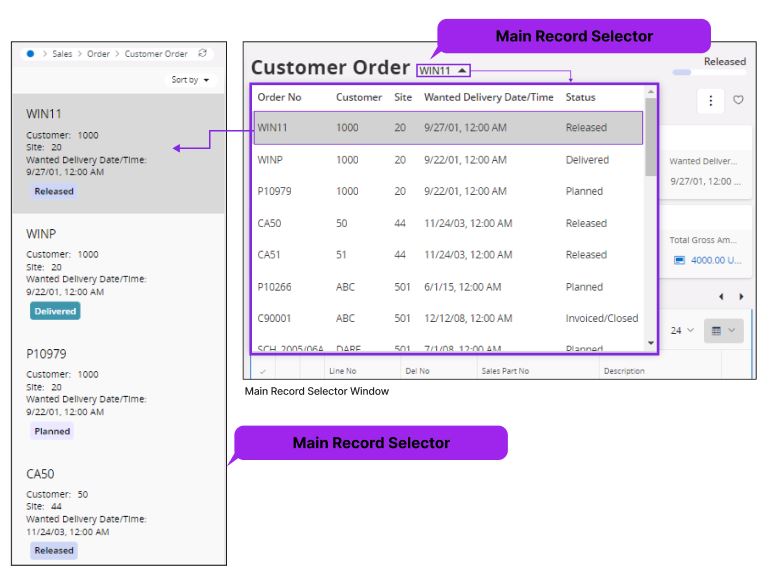Click the refresh icon beside Customer Order breadcrumb
774x576 pixels.
[203, 54]
